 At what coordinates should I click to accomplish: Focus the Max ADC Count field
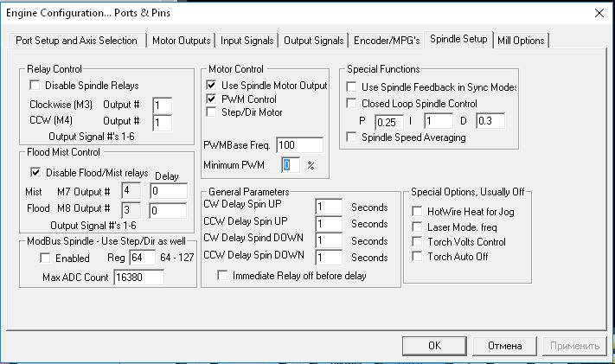pos(138,278)
